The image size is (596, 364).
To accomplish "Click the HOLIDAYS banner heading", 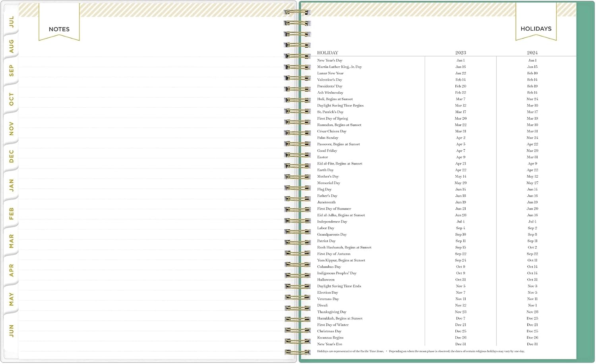I will [x=536, y=29].
